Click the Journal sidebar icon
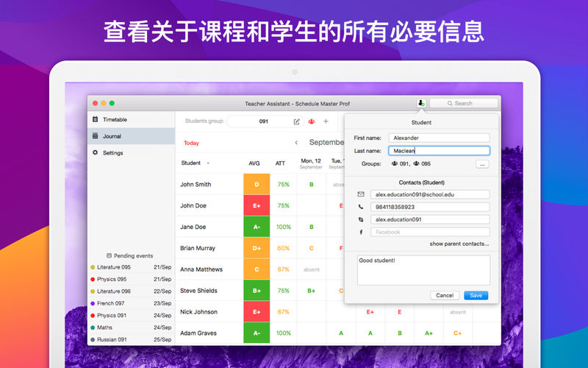This screenshot has width=588, height=368. click(96, 136)
